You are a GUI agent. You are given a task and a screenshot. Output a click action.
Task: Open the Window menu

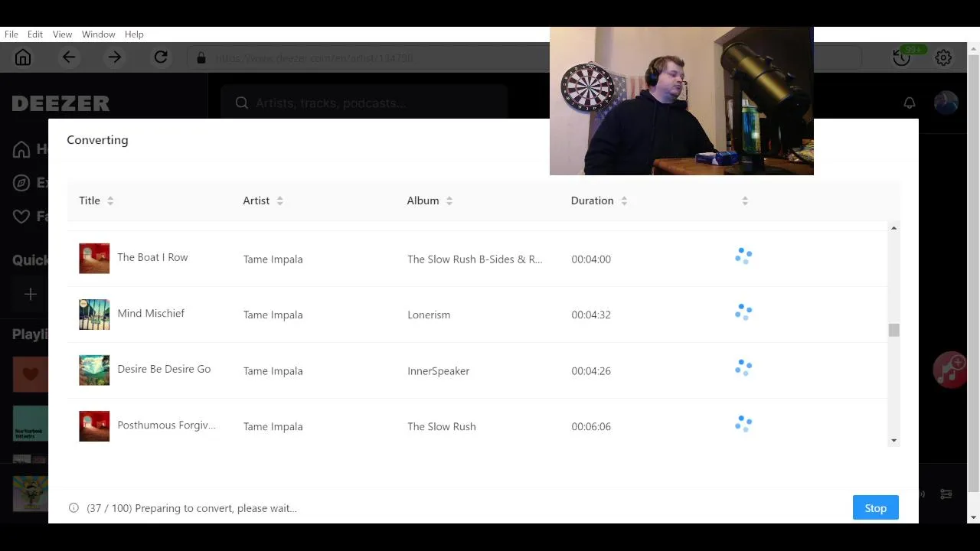point(99,34)
